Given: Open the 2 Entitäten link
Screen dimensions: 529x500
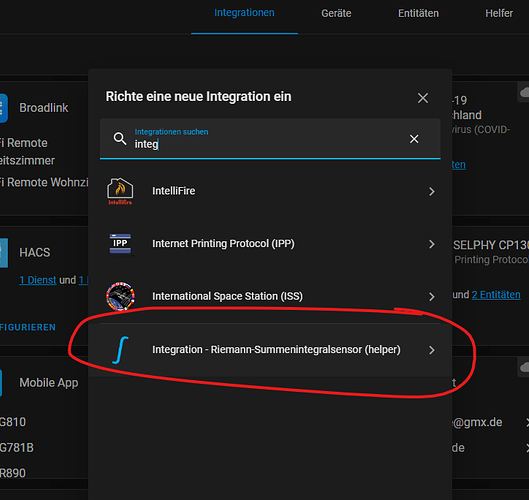Looking at the screenshot, I should click(x=496, y=295).
